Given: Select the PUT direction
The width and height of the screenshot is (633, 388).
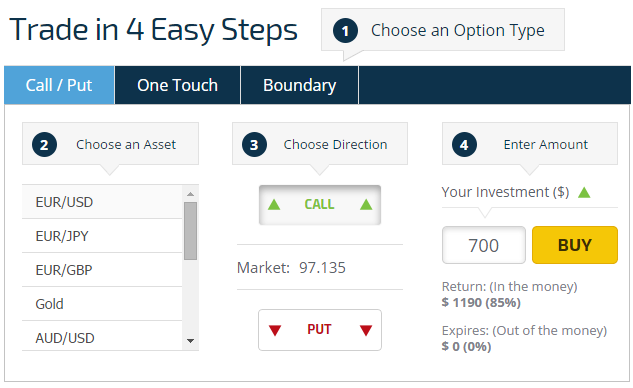Looking at the screenshot, I should tap(320, 330).
